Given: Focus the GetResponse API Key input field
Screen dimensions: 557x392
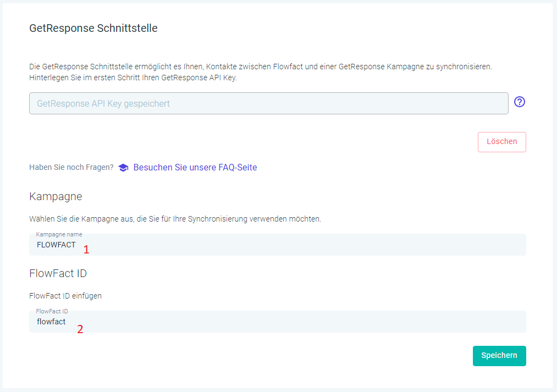Looking at the screenshot, I should click(268, 103).
